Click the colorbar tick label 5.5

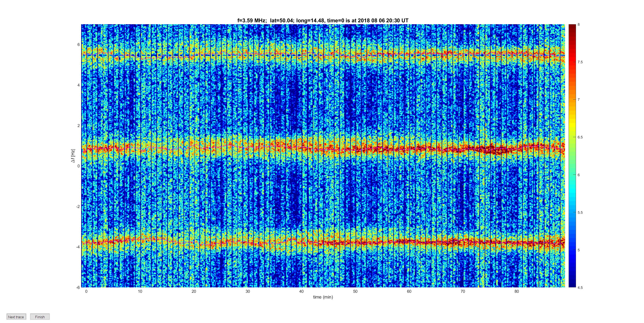(580, 212)
